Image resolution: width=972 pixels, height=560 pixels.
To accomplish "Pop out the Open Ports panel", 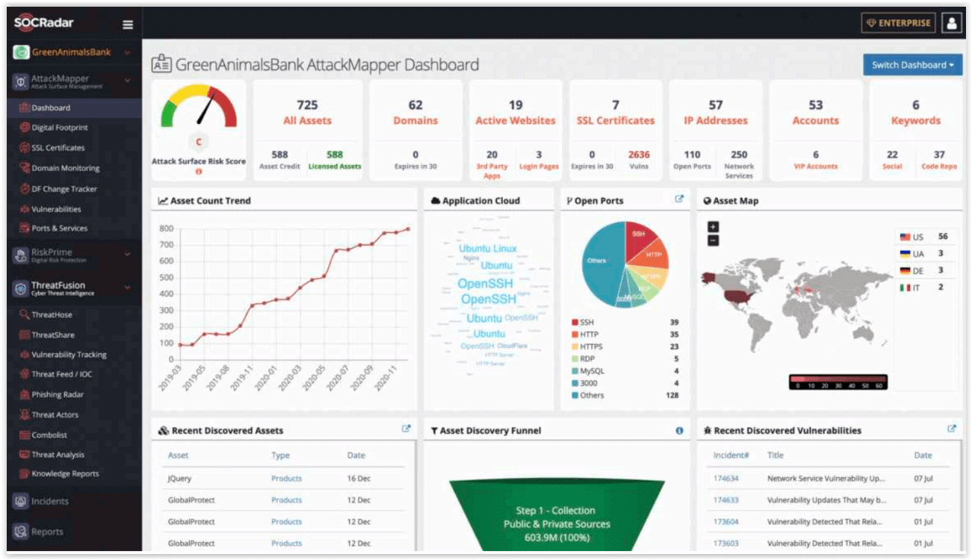I will pyautogui.click(x=679, y=199).
